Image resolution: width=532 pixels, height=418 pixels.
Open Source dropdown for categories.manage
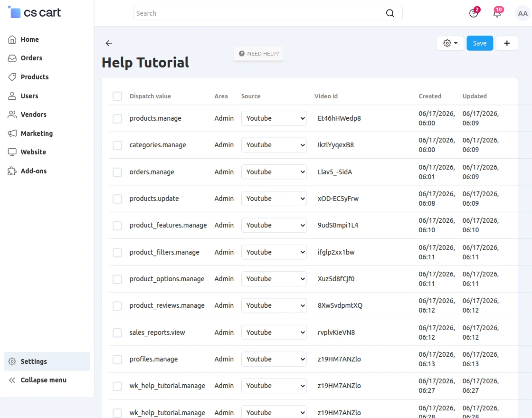(x=274, y=145)
